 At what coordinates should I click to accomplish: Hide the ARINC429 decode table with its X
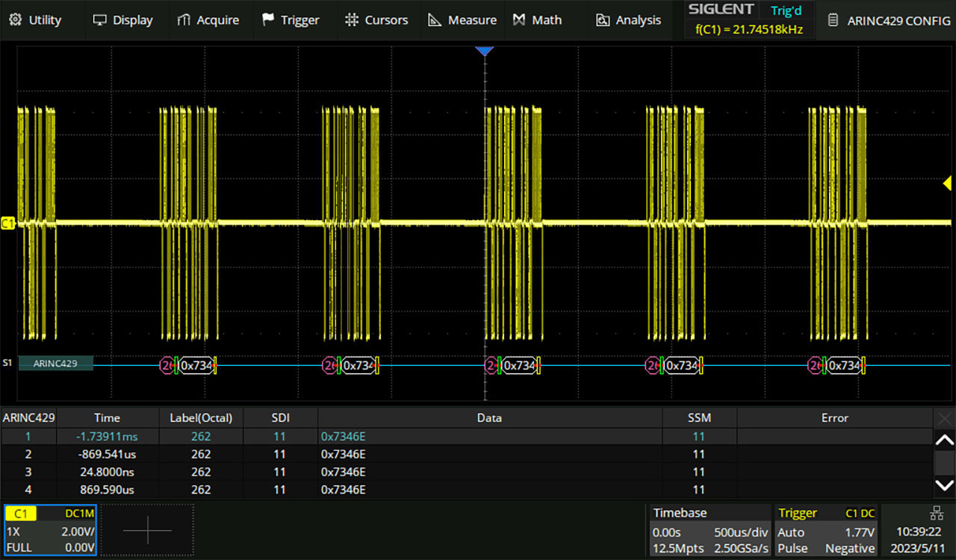pyautogui.click(x=943, y=418)
